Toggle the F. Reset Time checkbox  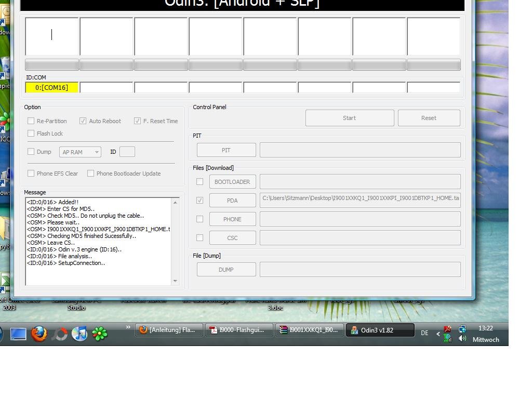[137, 121]
